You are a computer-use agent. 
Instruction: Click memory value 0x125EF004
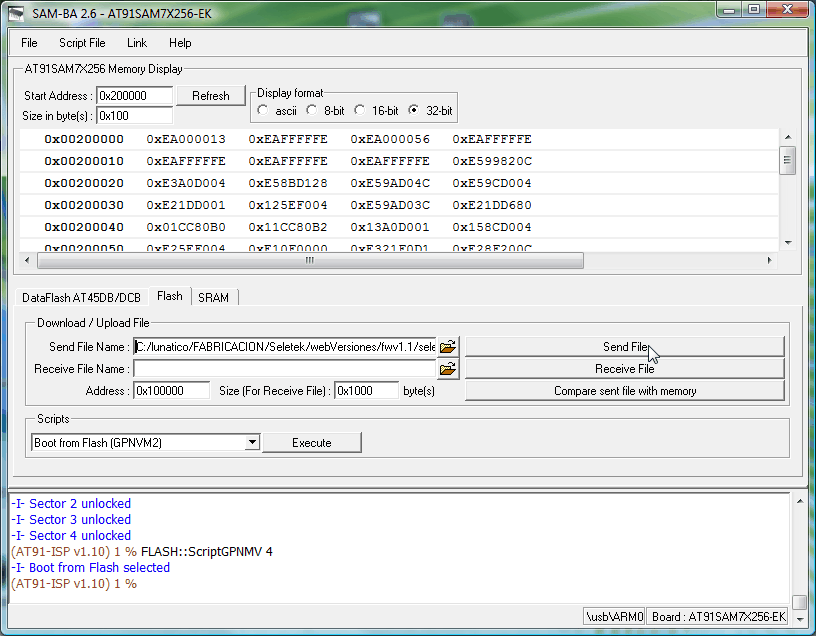click(x=288, y=205)
